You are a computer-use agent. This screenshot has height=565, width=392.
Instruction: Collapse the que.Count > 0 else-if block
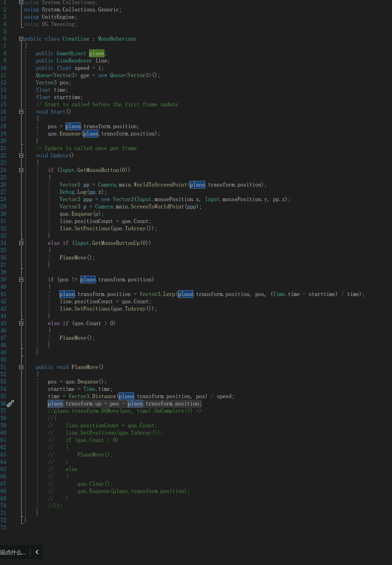click(21, 323)
